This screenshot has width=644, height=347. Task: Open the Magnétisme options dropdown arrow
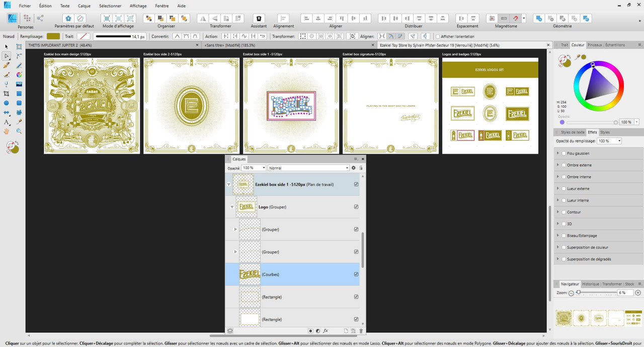pyautogui.click(x=524, y=18)
